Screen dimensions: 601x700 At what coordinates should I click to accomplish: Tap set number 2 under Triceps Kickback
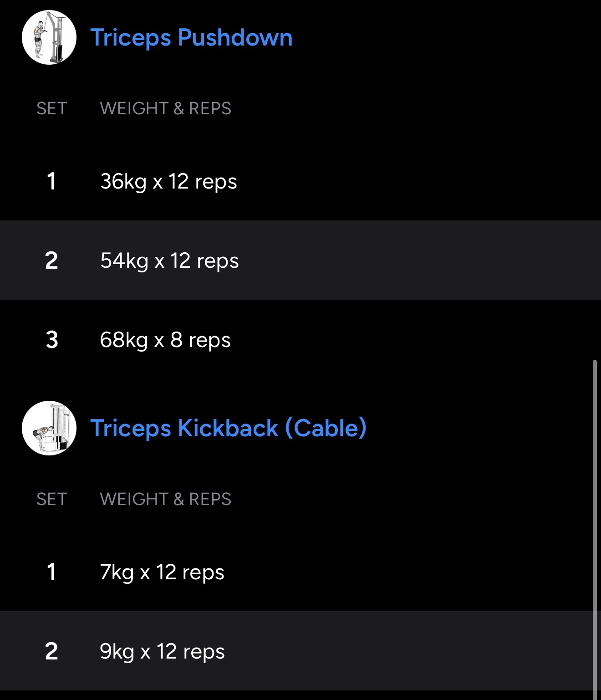tap(51, 651)
